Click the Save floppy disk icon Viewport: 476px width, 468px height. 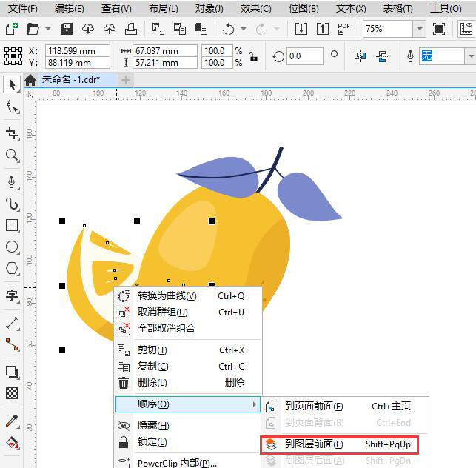pos(67,29)
